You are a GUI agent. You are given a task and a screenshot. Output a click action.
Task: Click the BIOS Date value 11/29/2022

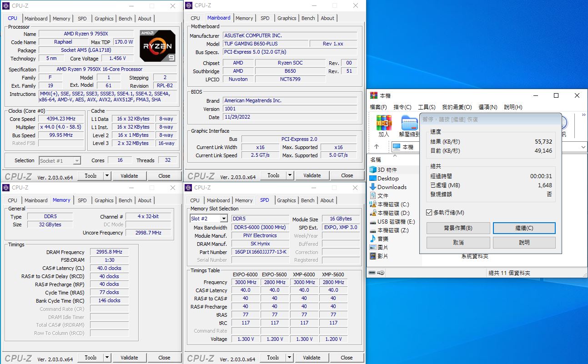click(290, 117)
